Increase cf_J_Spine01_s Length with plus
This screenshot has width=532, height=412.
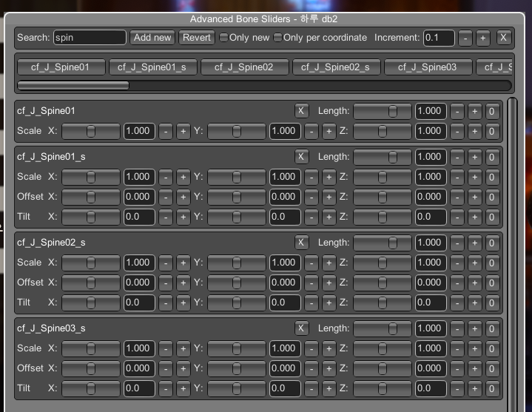click(475, 157)
